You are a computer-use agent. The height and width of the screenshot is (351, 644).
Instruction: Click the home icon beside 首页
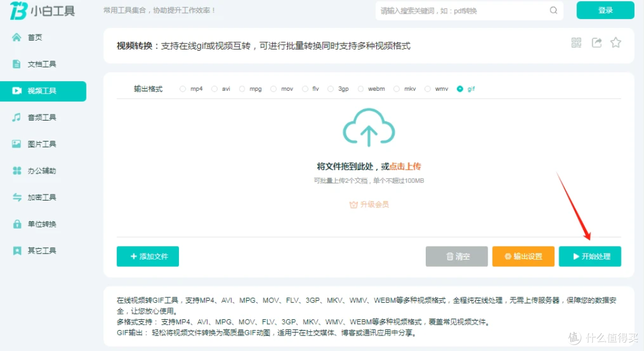tap(17, 38)
